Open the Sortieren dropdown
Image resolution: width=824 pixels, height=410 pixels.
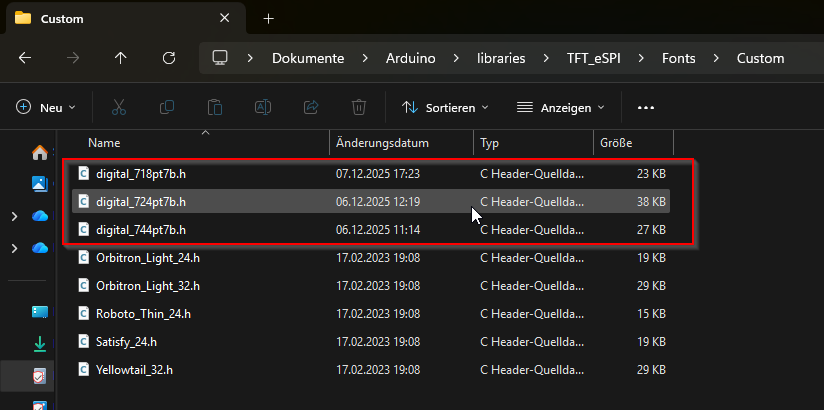445,107
